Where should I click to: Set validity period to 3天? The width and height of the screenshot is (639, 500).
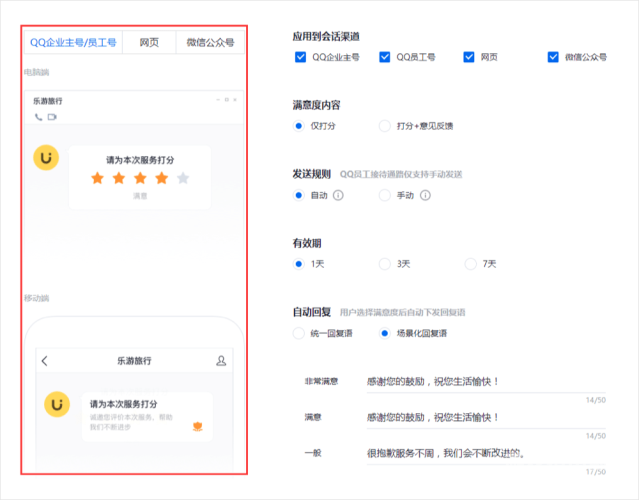384,264
